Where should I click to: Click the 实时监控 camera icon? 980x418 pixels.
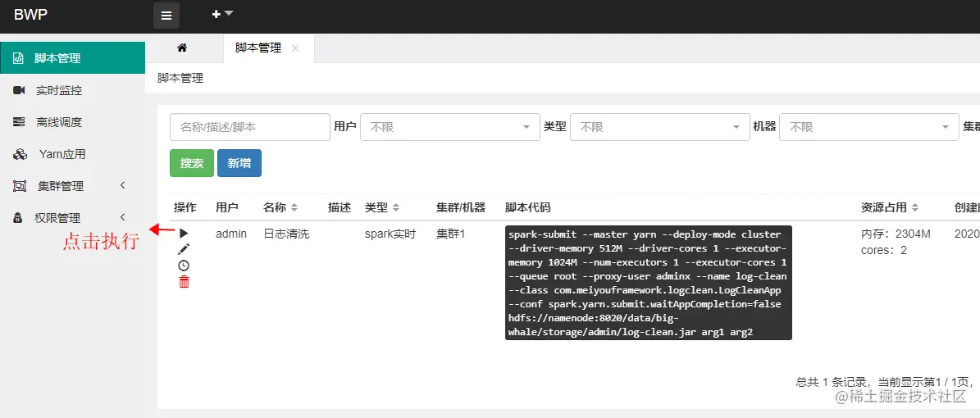click(x=19, y=91)
